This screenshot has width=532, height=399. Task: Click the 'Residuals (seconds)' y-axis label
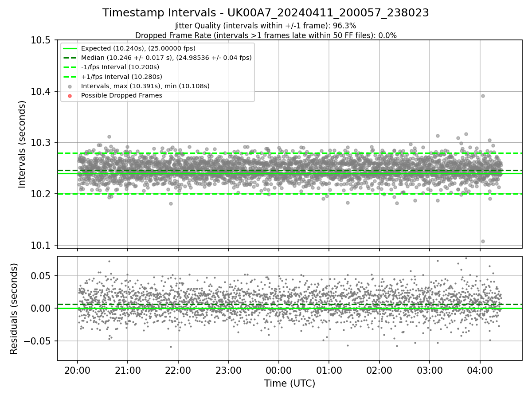coord(14,309)
